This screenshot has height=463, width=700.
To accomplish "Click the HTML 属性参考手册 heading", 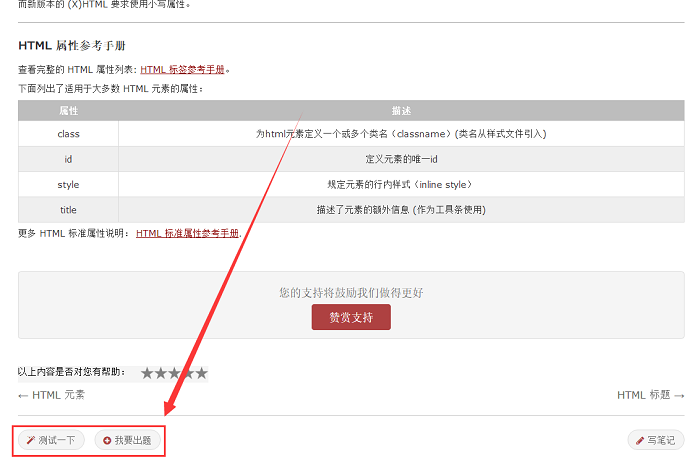I will pos(85,46).
